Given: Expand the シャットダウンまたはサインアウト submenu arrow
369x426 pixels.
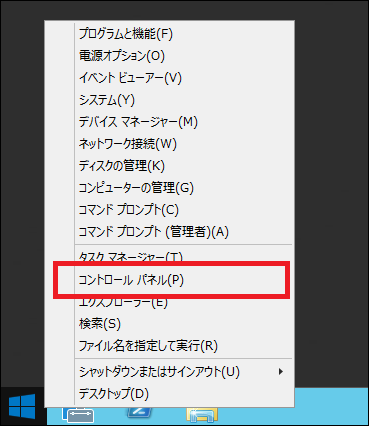Looking at the screenshot, I should coord(281,371).
